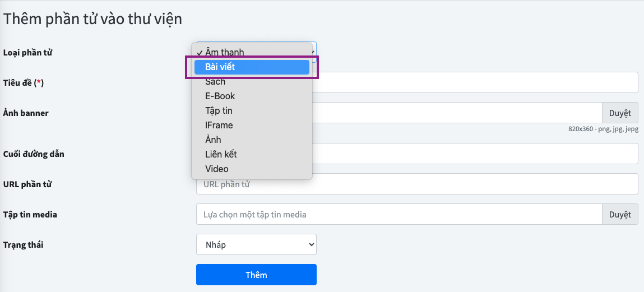Viewport: 644px width, 292px height.
Task: Open the "Trạng thái" dropdown showing "Nháp"
Action: point(256,244)
